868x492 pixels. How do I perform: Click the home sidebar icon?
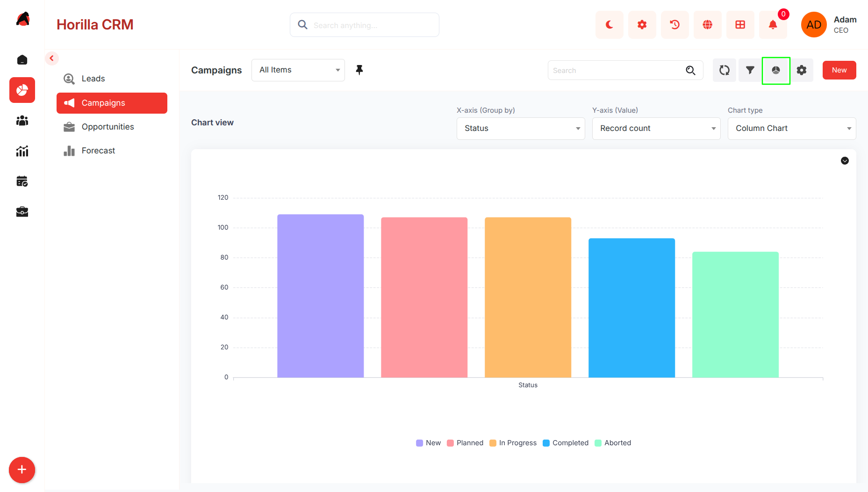pyautogui.click(x=22, y=60)
